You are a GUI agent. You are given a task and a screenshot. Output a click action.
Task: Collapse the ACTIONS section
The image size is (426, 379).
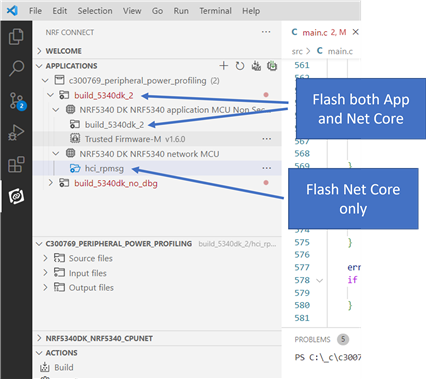(39, 353)
